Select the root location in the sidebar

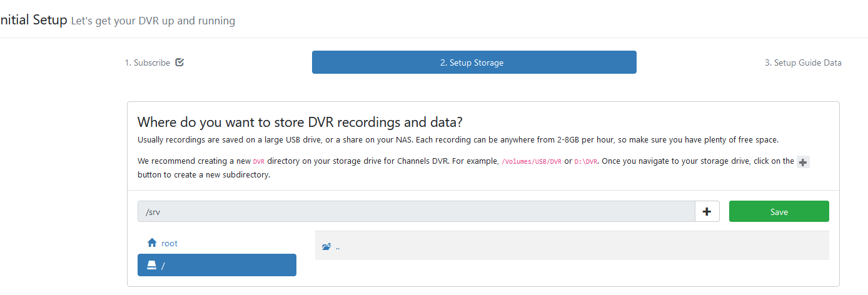[x=169, y=243]
